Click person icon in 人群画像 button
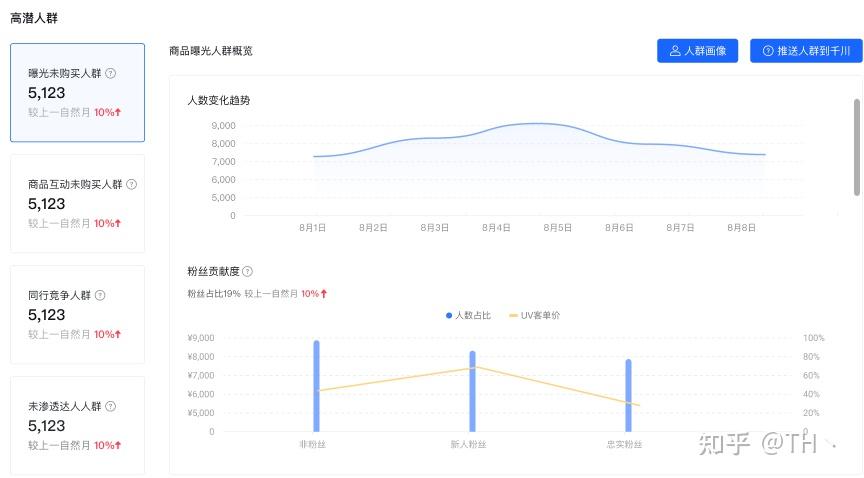 tap(675, 51)
